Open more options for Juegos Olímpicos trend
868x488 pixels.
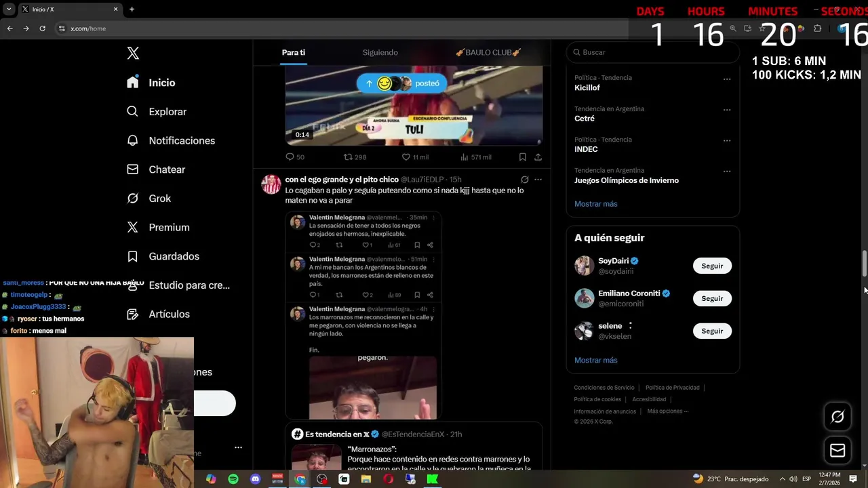click(x=727, y=171)
